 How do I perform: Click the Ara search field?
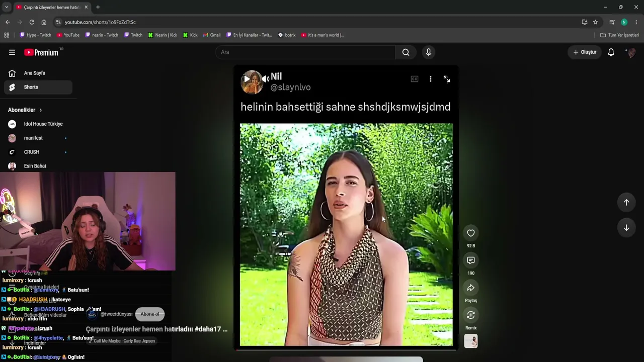tap(306, 52)
